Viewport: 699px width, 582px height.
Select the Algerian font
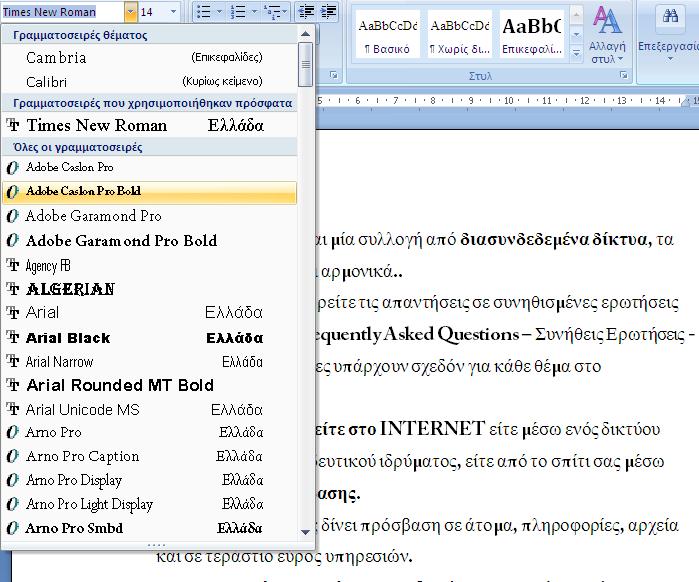[x=149, y=289]
